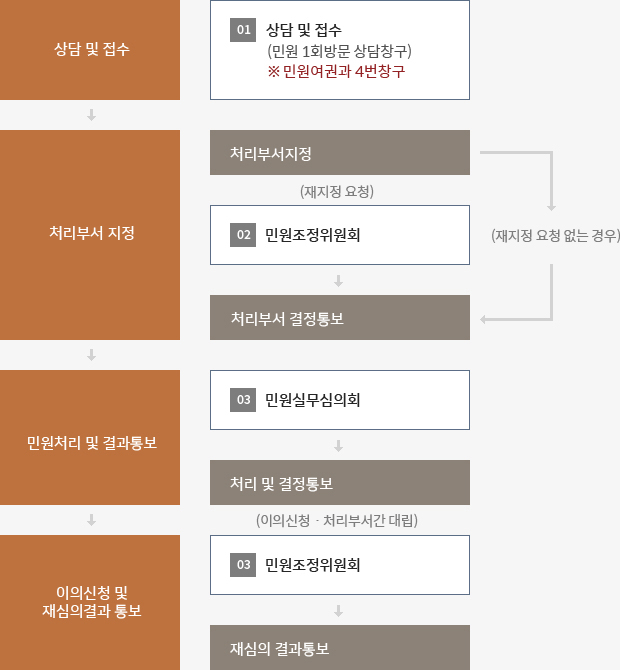Click the down arrow below orange 상담 및 접수
620x670 pixels.
91,115
